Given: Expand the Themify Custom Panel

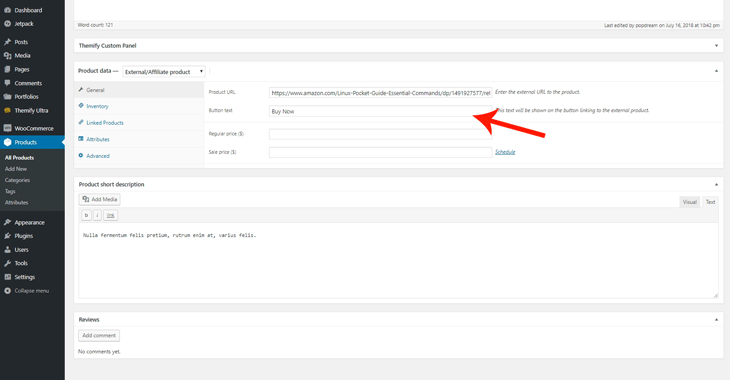Looking at the screenshot, I should pyautogui.click(x=716, y=46).
